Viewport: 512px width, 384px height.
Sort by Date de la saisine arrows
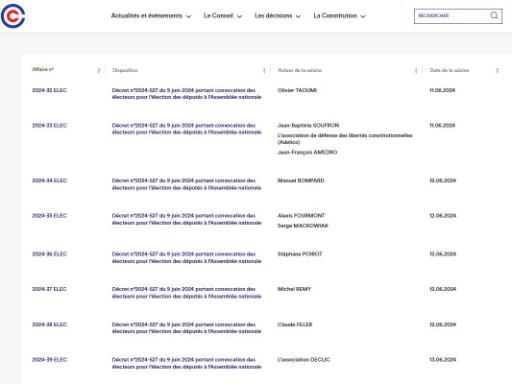point(497,70)
